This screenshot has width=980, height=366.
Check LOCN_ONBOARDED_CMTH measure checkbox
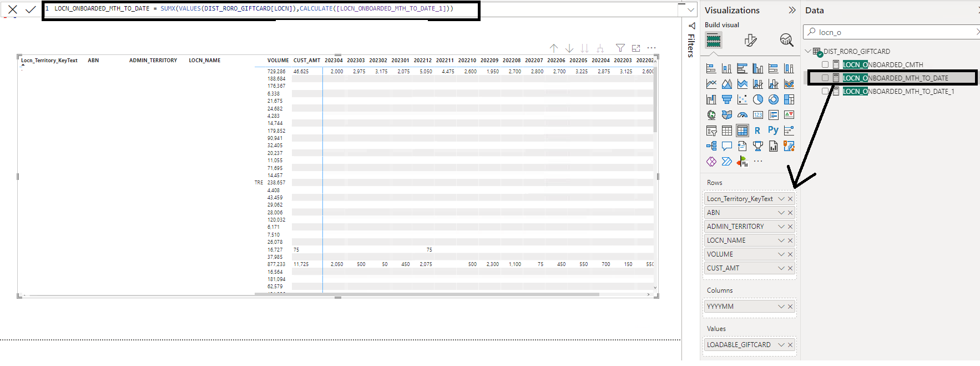(x=825, y=65)
